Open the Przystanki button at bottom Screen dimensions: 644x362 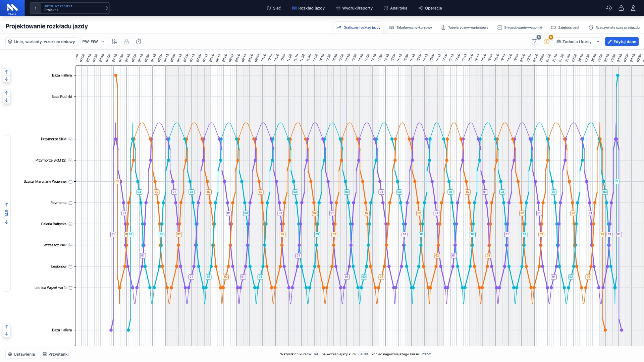pyautogui.click(x=55, y=354)
